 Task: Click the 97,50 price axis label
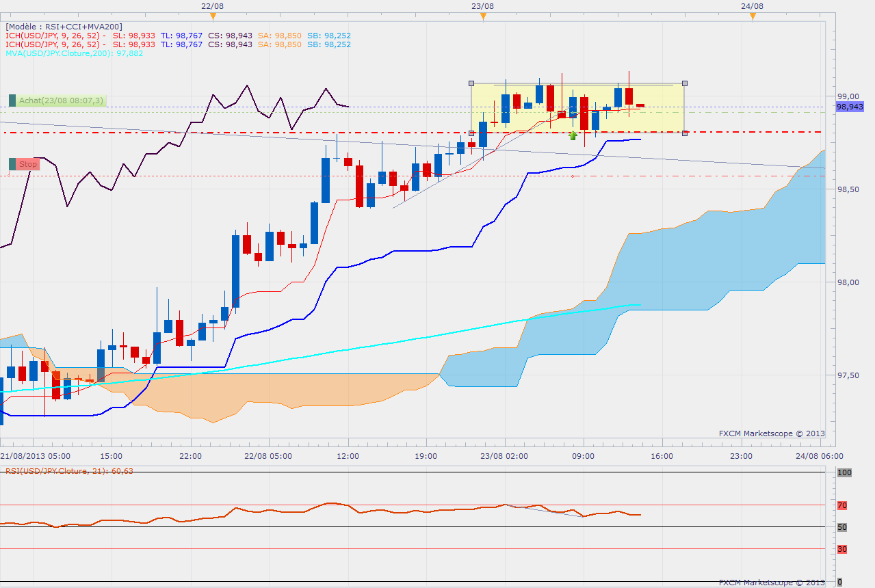847,375
